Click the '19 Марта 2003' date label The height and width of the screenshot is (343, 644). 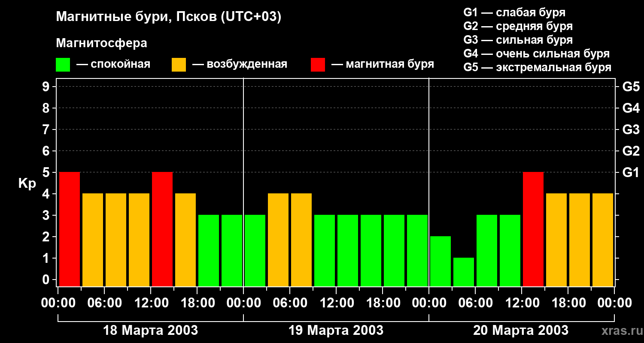336,331
